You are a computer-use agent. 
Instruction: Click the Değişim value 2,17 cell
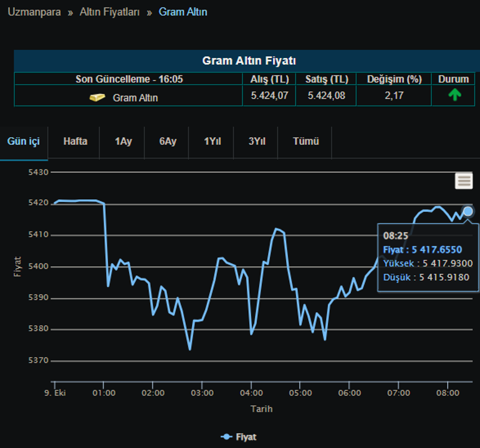coord(394,96)
